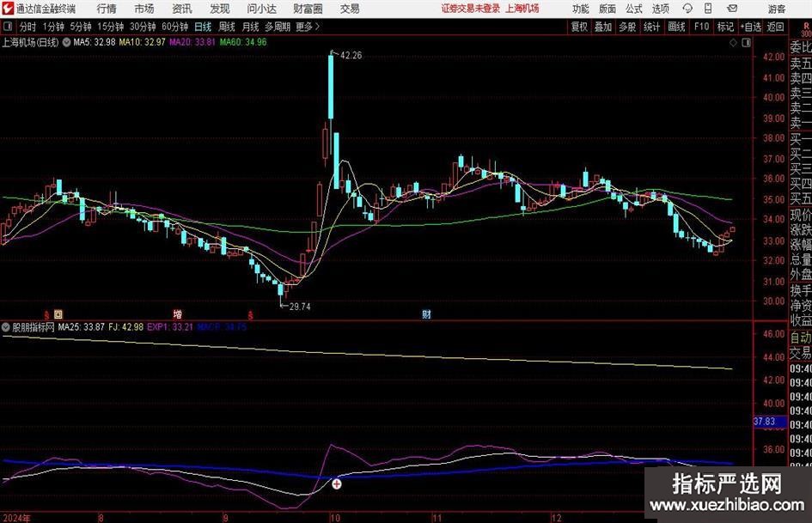Open the 问小达 menu
Viewport: 812px width, 523px height.
coord(261,9)
